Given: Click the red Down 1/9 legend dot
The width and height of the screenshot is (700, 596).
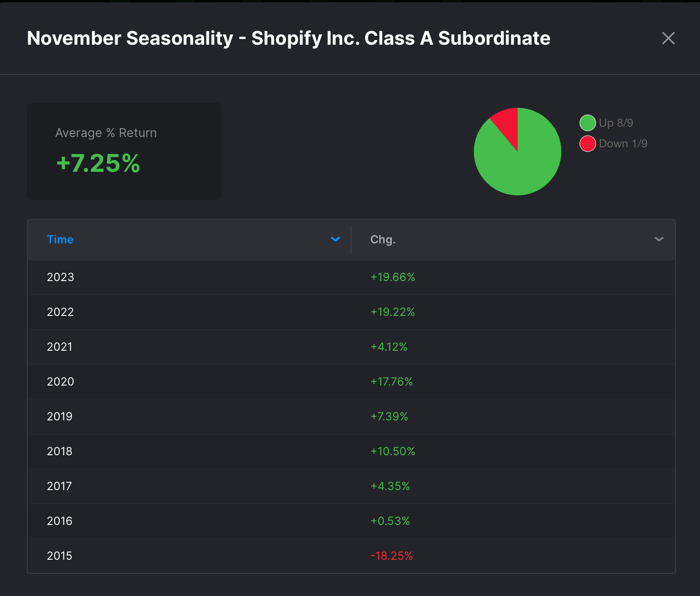Looking at the screenshot, I should click(x=588, y=144).
